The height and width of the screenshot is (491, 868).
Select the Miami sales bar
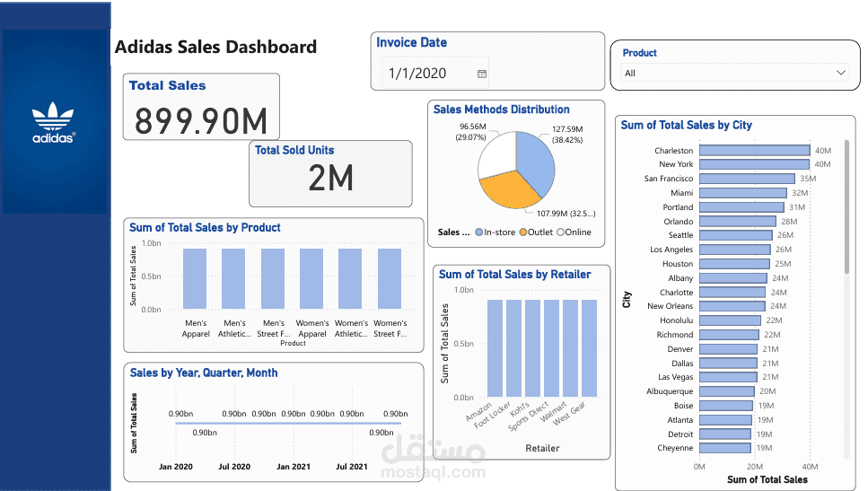pyautogui.click(x=743, y=193)
